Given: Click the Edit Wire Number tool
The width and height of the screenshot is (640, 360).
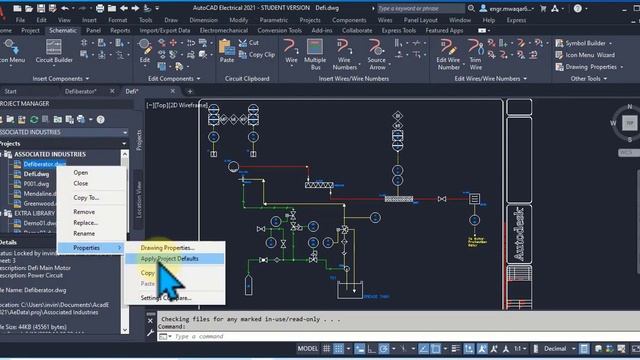Looking at the screenshot, I should pyautogui.click(x=448, y=55).
